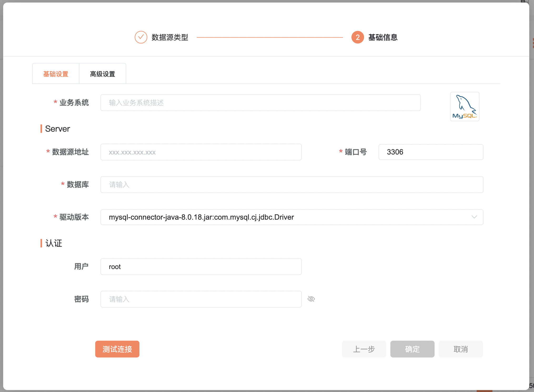The image size is (534, 392).
Task: Click the 业务系统 description input field
Action: (260, 102)
